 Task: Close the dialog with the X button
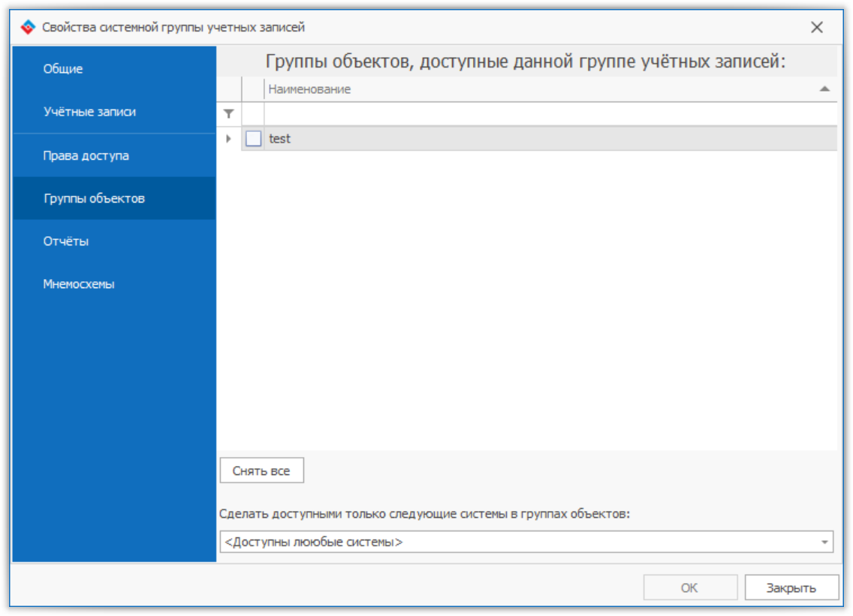816,27
